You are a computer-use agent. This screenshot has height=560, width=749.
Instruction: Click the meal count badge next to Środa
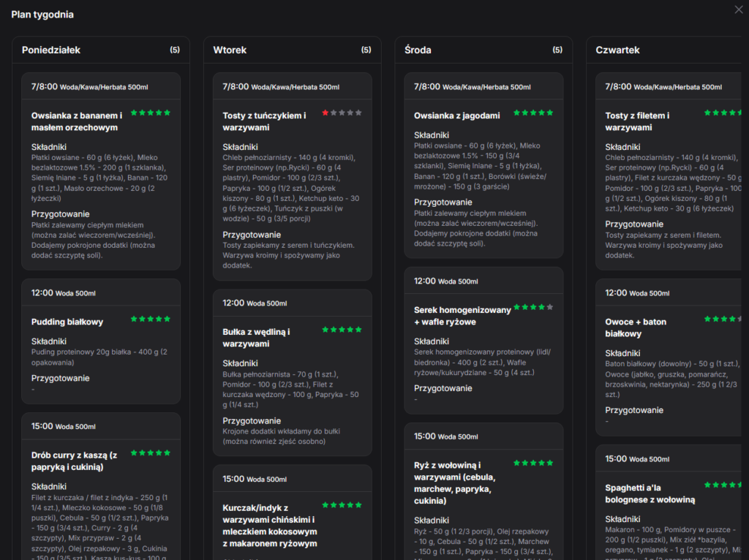click(x=557, y=50)
